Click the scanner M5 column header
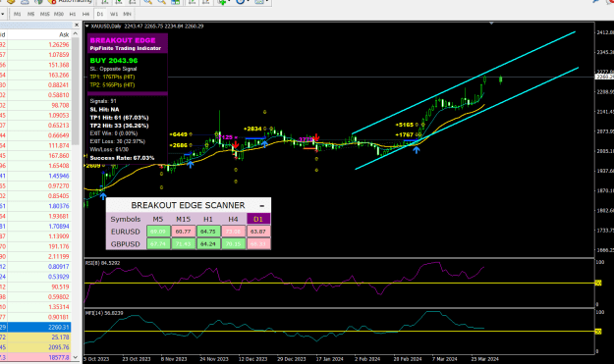Viewport: 614px width, 364px height. [x=158, y=219]
